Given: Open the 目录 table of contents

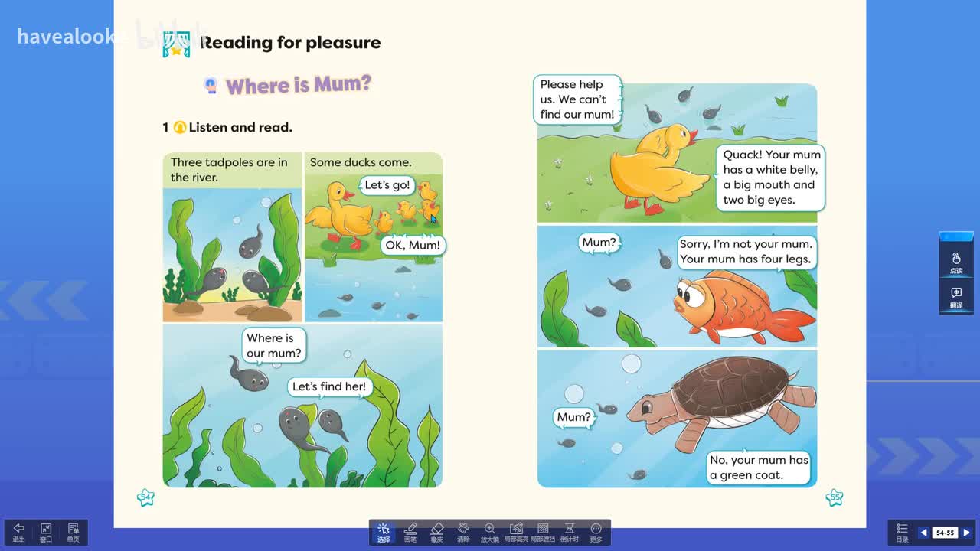Looking at the screenshot, I should tap(902, 532).
